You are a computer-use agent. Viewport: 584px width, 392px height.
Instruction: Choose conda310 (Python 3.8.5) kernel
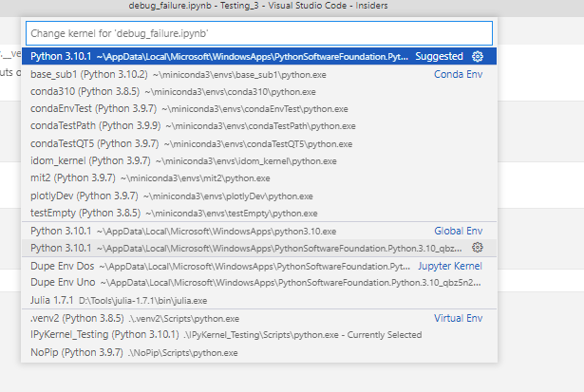[259, 91]
